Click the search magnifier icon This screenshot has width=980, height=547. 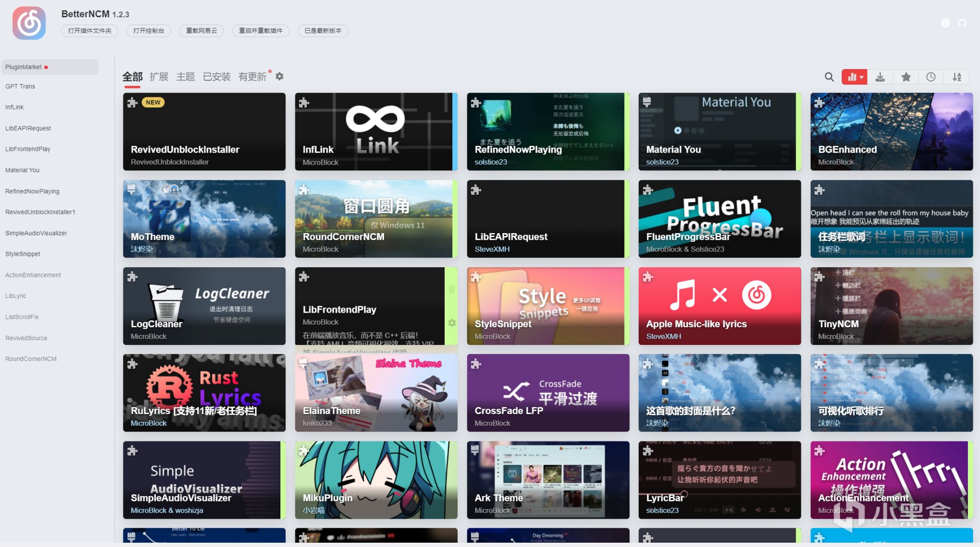point(829,77)
